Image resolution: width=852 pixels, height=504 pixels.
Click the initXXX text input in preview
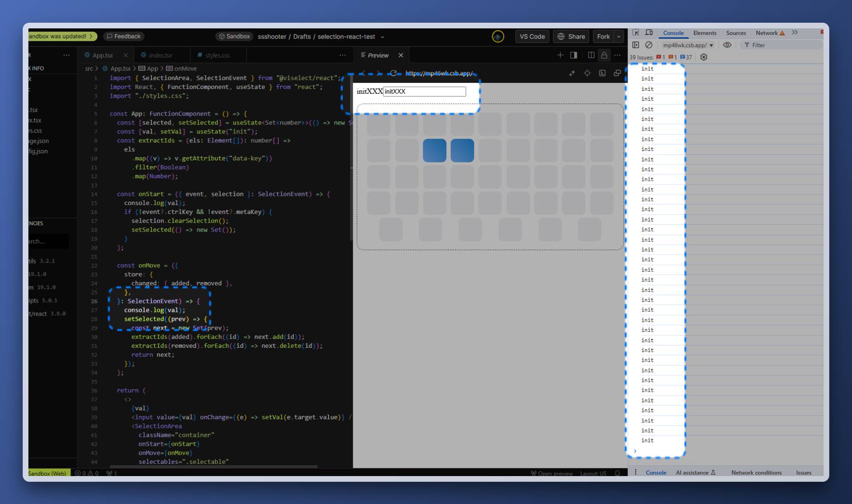click(x=424, y=91)
